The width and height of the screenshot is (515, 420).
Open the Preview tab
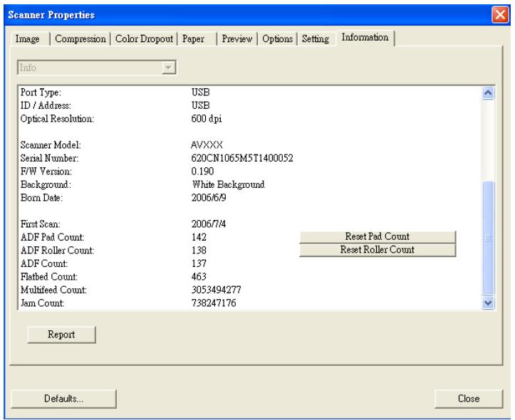coord(237,38)
